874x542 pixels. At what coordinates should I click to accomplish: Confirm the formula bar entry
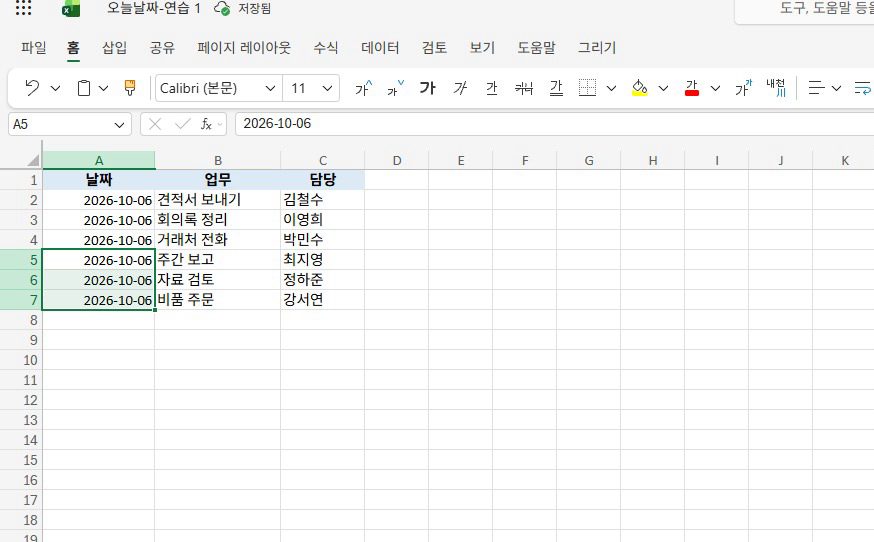coord(182,124)
